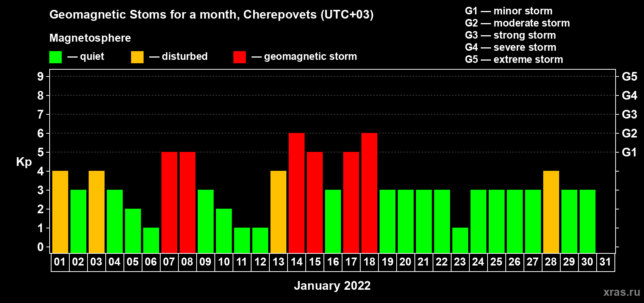Screen dimensions: 644x303
Task: Select the orange bar for day 28
Action: coord(551,212)
